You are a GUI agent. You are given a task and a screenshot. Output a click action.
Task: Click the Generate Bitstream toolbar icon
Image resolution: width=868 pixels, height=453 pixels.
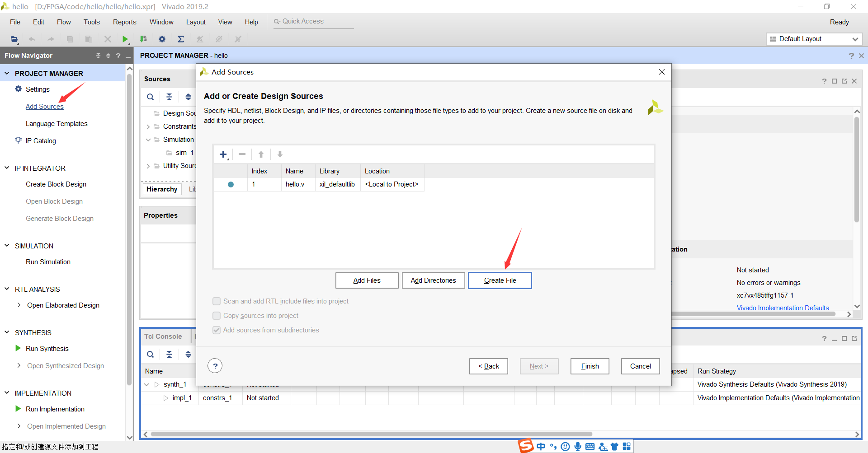click(x=144, y=39)
